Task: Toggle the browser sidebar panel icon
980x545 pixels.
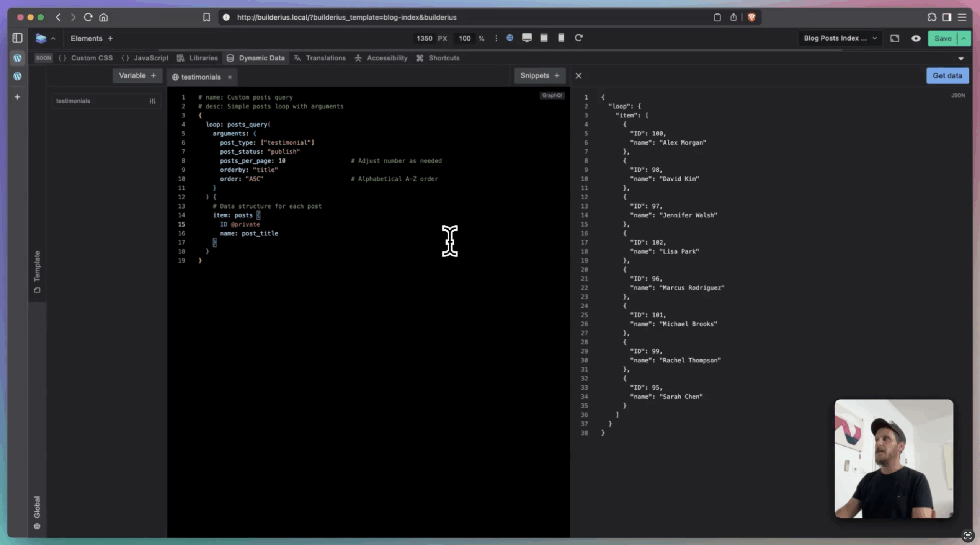Action: coord(947,17)
